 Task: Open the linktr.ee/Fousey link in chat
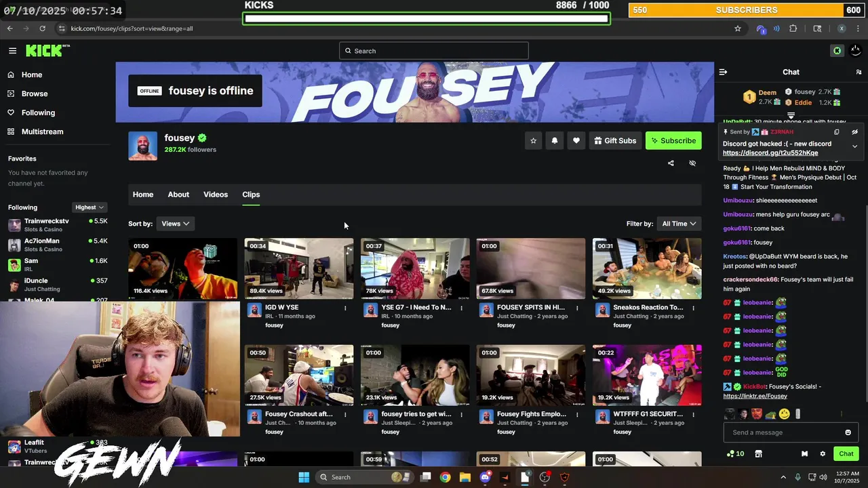point(755,396)
